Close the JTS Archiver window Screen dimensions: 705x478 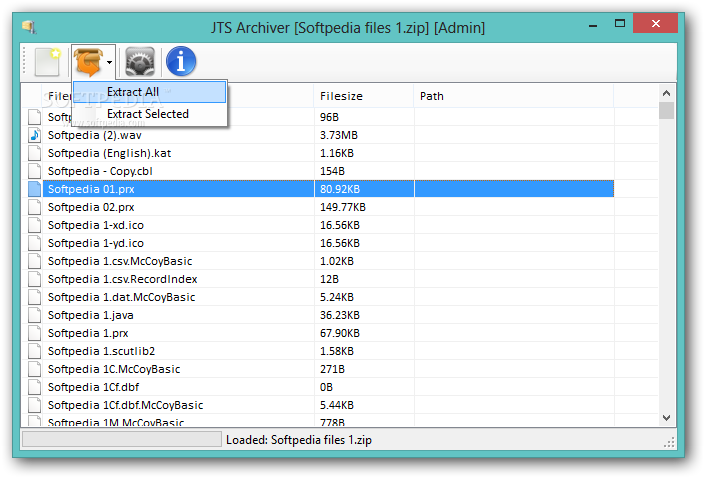pos(656,23)
